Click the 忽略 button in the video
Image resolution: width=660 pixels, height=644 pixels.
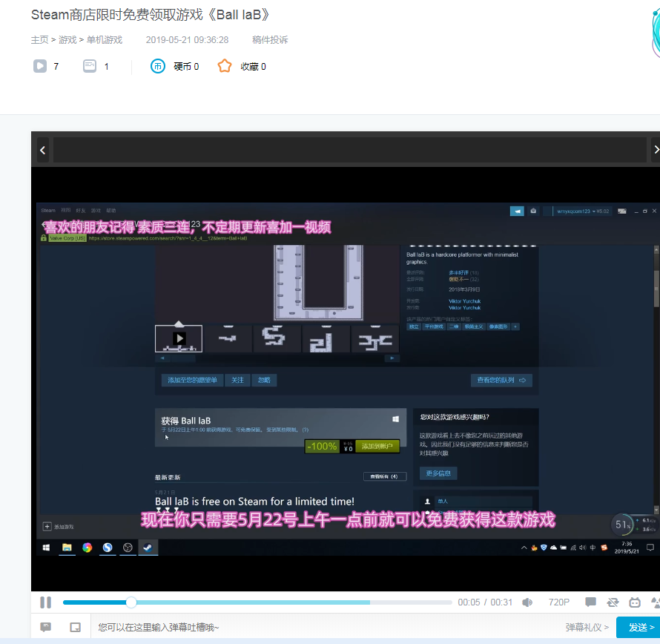click(x=264, y=380)
